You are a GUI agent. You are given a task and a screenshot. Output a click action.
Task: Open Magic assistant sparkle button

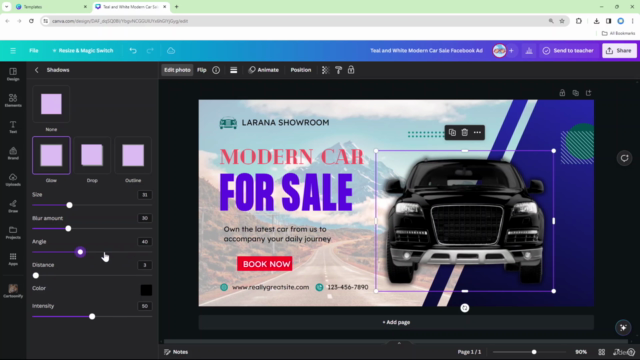(623, 327)
